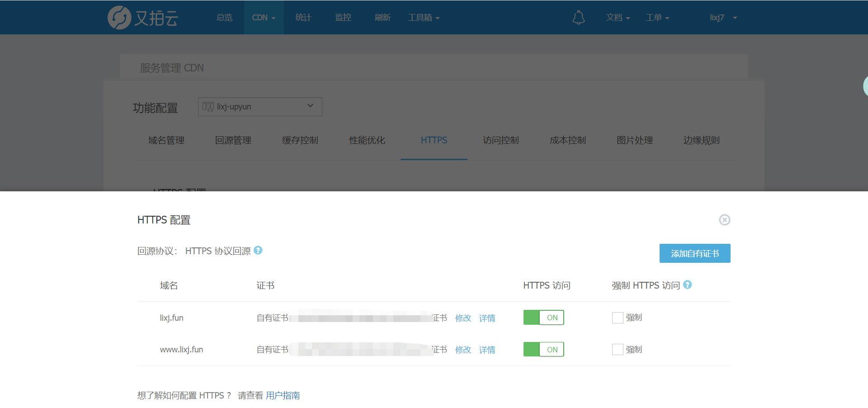Viewport: 868px width, 408px height.
Task: Click 详情 link for www.lixj.fun certificate
Action: (x=487, y=350)
